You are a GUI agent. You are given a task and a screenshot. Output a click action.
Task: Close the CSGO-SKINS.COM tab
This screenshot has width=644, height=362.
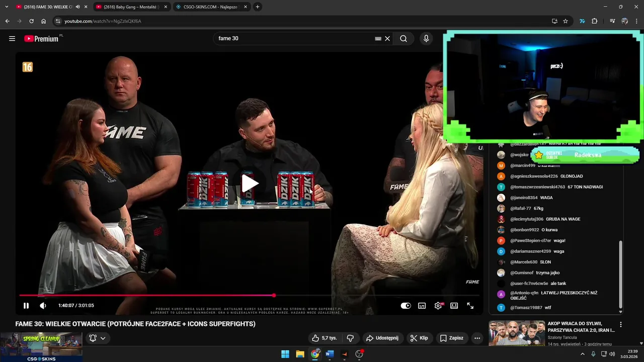245,7
